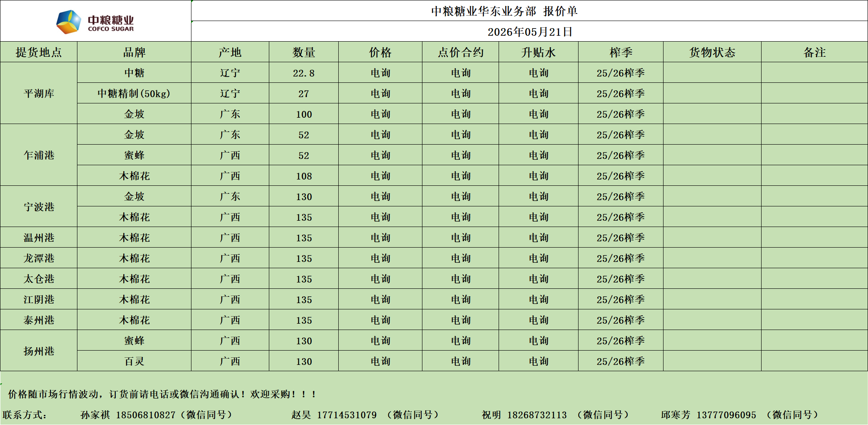The width and height of the screenshot is (868, 425).
Task: Click the 货物状态 column header
Action: 712,52
